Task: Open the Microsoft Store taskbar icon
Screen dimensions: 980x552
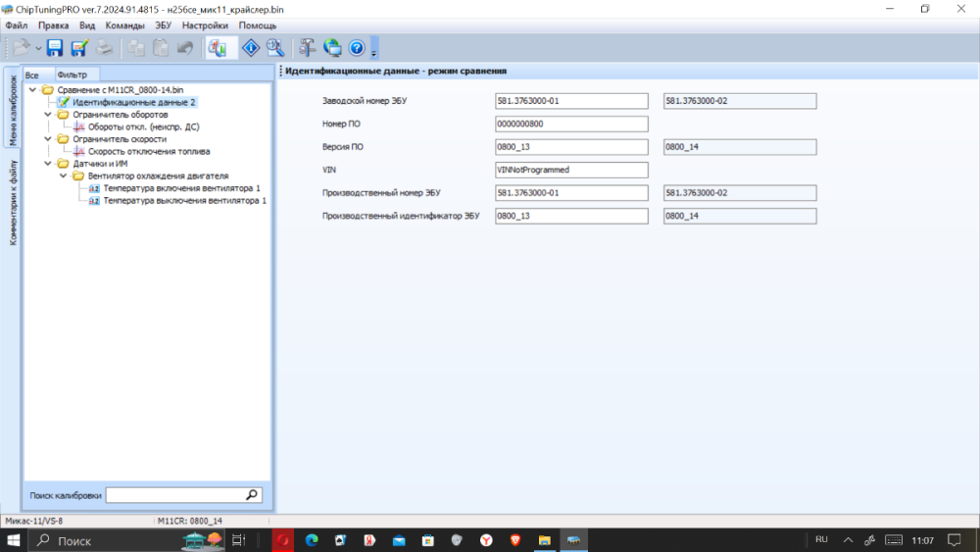Action: point(428,541)
